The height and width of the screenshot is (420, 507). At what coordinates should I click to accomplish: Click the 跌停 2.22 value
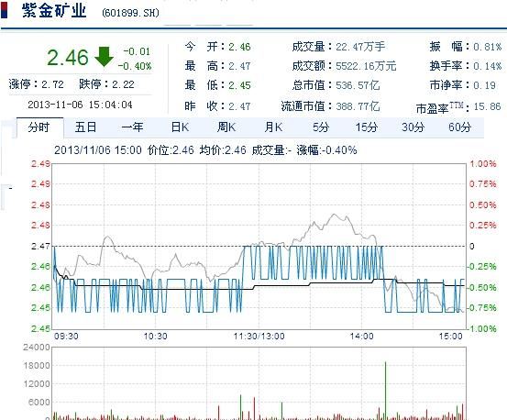click(123, 84)
